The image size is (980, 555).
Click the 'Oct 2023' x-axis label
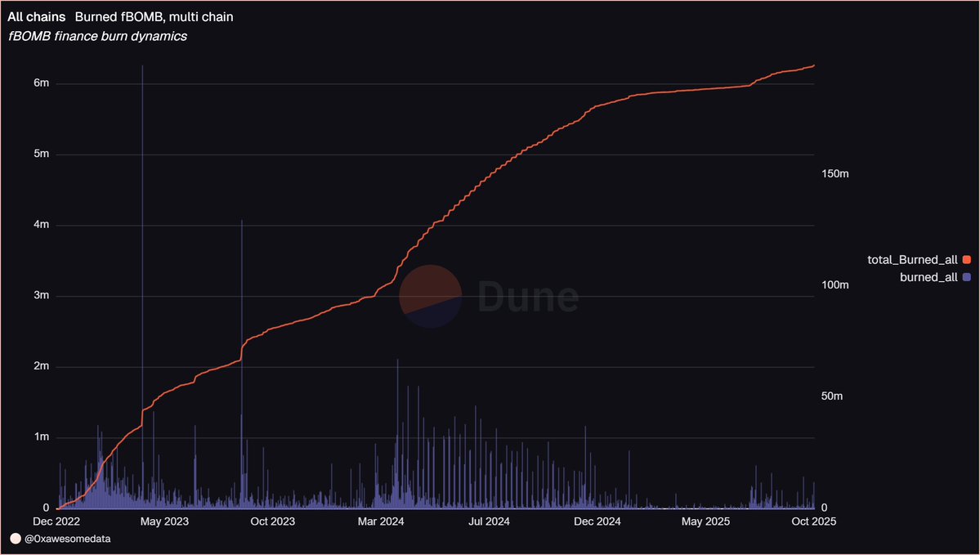click(x=272, y=521)
